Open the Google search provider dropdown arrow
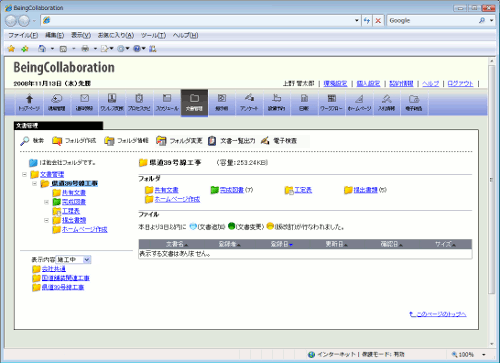The height and width of the screenshot is (363, 500). coord(491,21)
